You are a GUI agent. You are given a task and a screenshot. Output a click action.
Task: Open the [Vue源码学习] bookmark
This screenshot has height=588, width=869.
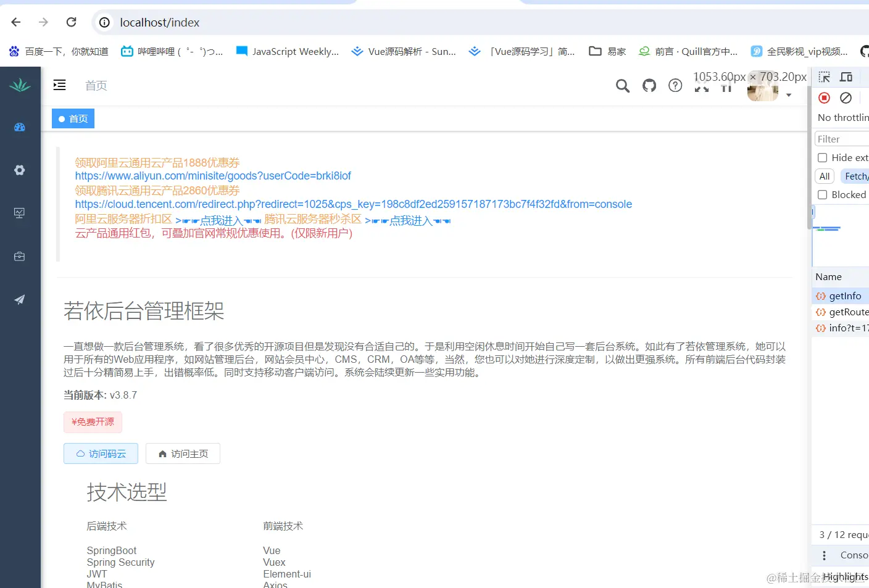coord(522,51)
